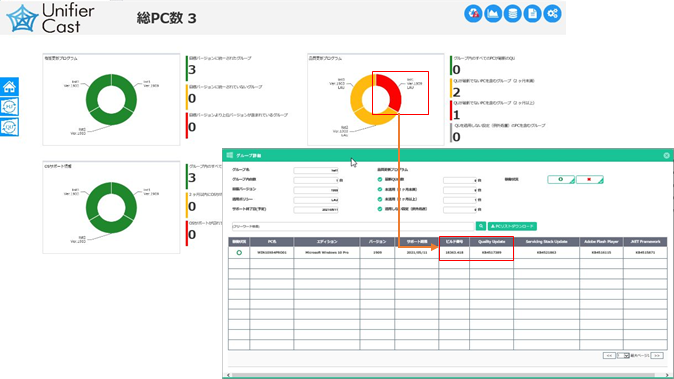Open the page number dropdown in pagination
Image resolution: width=674 pixels, height=379 pixels.
click(623, 355)
